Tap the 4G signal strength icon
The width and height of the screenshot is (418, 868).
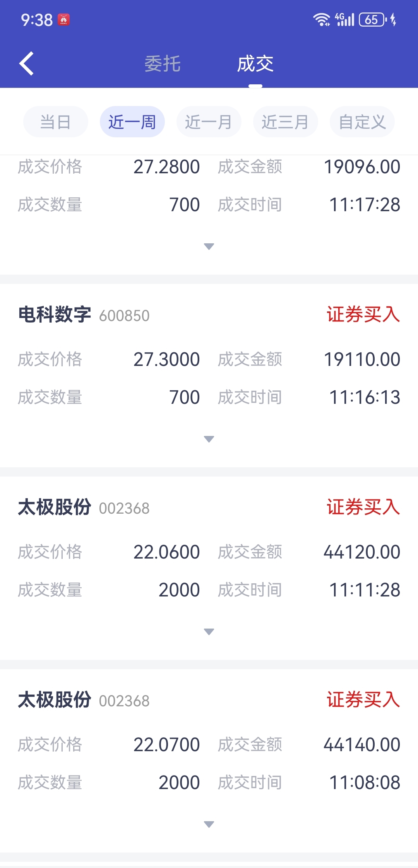pyautogui.click(x=345, y=19)
